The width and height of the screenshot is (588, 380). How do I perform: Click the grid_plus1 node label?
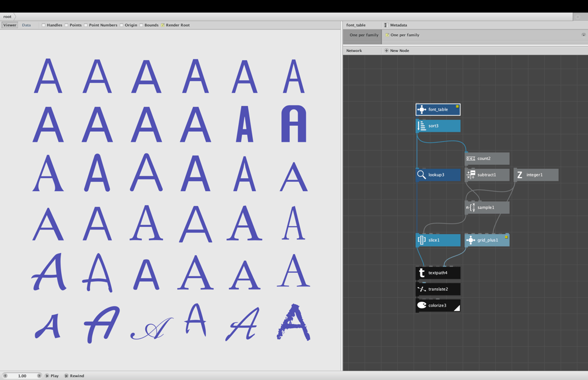pyautogui.click(x=487, y=240)
